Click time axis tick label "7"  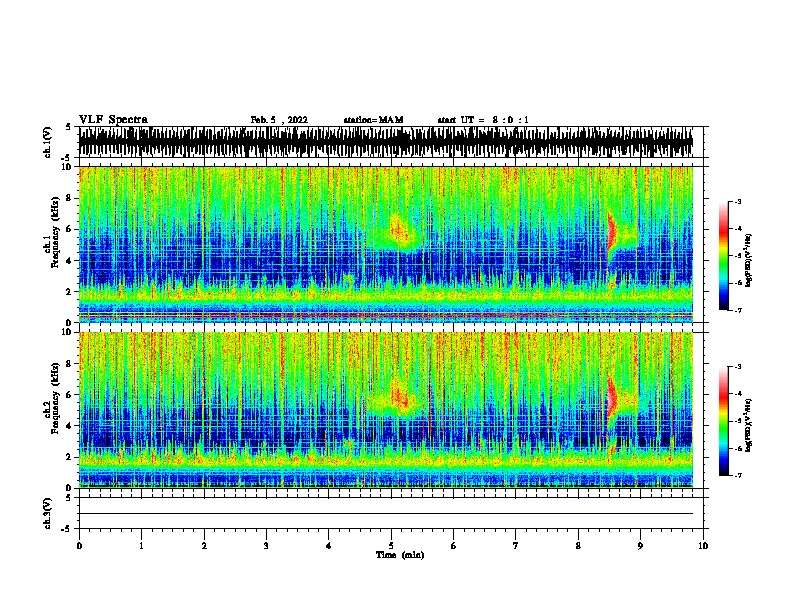click(x=516, y=546)
